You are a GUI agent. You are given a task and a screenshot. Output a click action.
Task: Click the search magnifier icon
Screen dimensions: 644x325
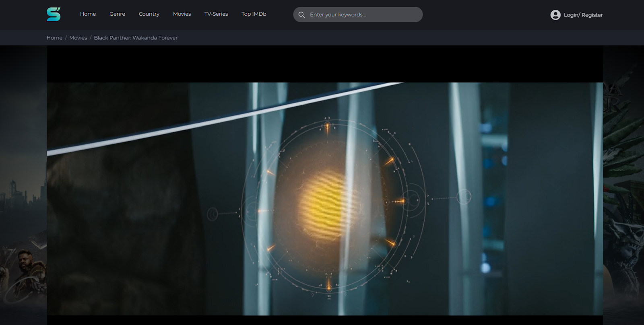[x=301, y=15]
